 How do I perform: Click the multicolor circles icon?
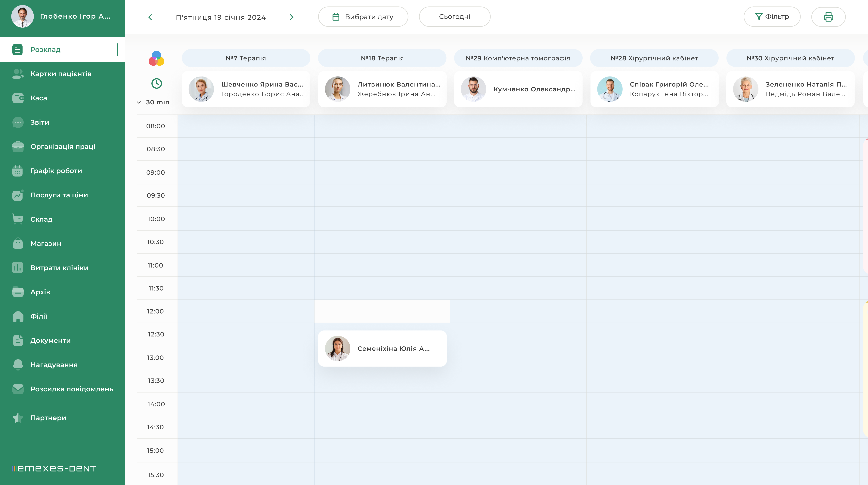coord(156,58)
